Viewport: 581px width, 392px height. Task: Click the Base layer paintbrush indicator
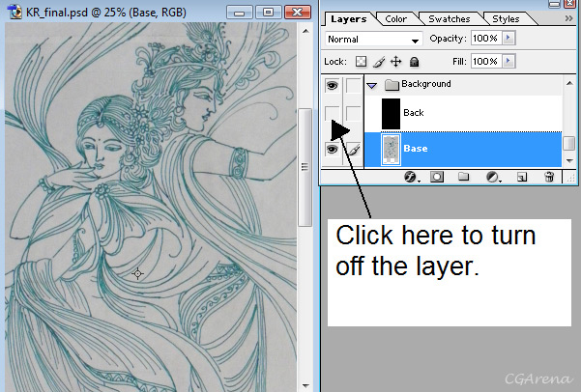click(x=354, y=150)
